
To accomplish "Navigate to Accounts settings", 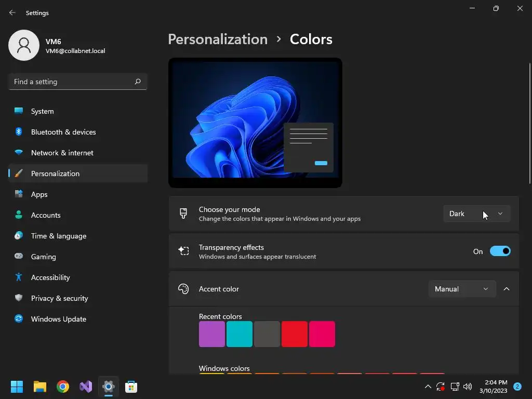I will 78,215.
